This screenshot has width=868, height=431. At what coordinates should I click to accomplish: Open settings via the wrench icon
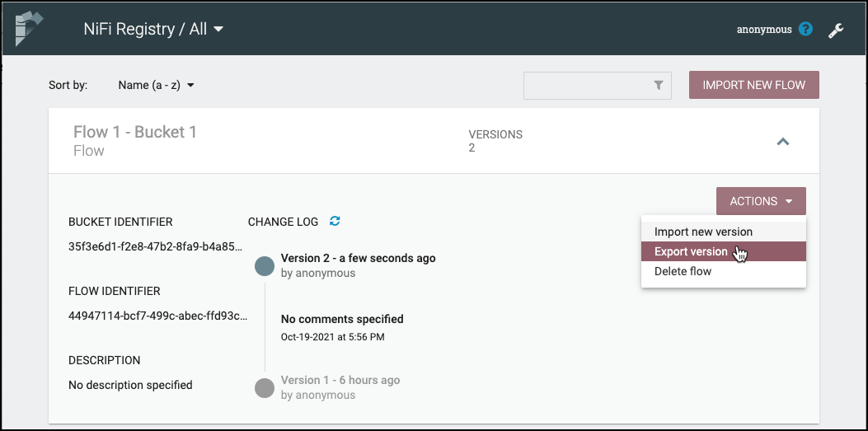[x=835, y=30]
